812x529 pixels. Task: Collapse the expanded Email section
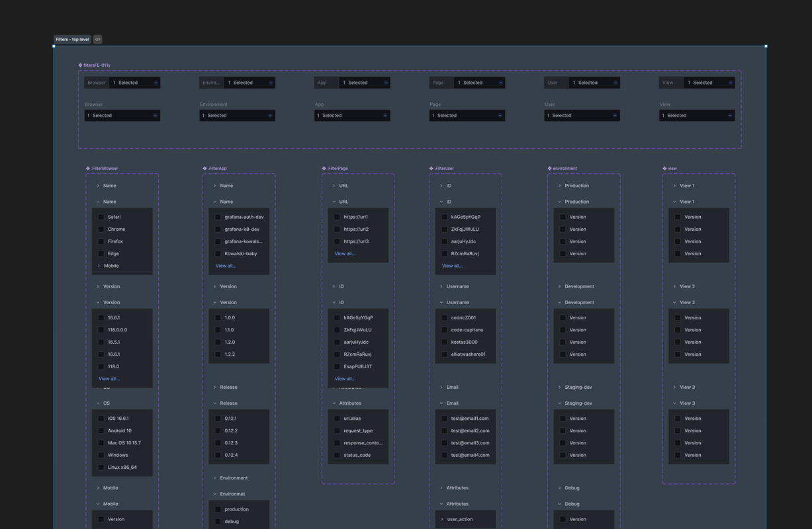click(441, 403)
